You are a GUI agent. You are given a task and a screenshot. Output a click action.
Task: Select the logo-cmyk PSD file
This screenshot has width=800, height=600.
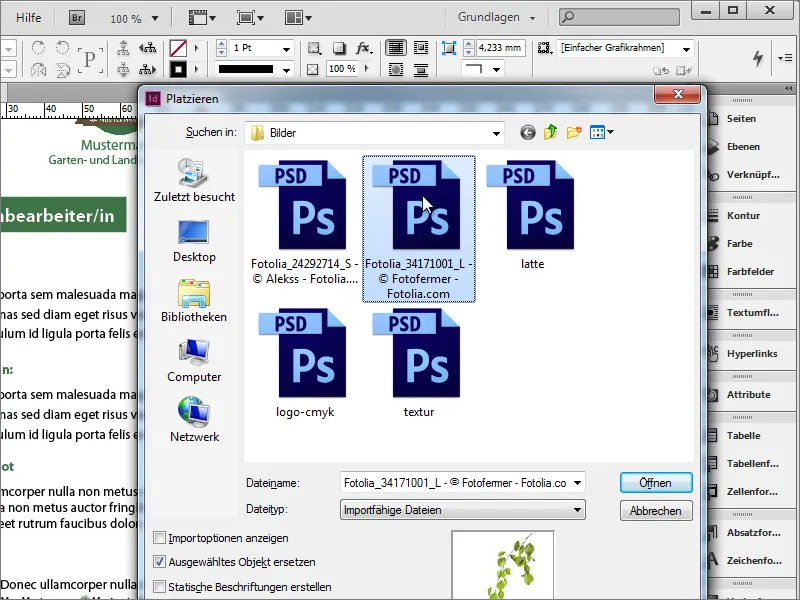(x=305, y=363)
